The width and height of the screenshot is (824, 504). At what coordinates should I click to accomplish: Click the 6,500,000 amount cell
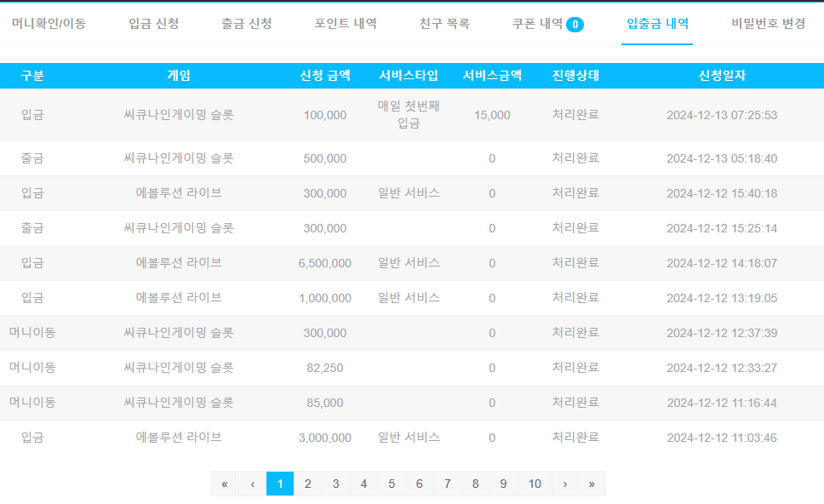(x=325, y=263)
